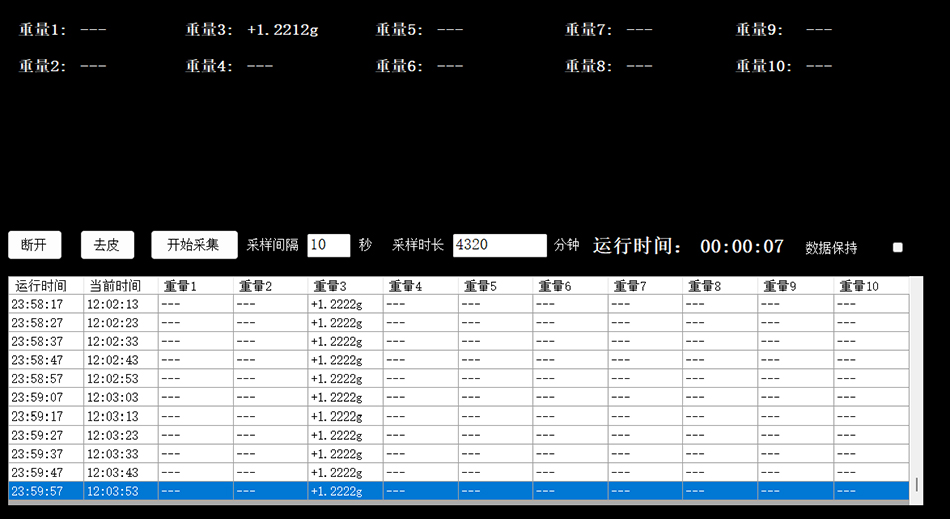Click the highlighted row's 23:59:57 cell
The height and width of the screenshot is (519, 950).
click(x=46, y=491)
